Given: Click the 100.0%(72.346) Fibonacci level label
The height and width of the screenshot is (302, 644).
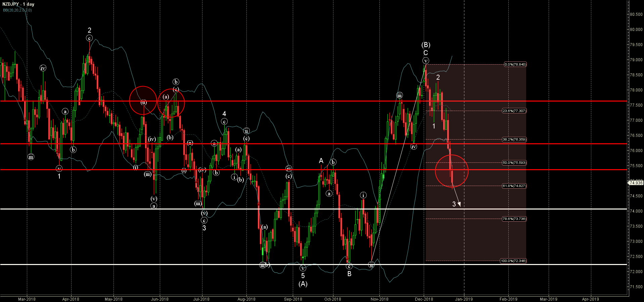Looking at the screenshot, I should tap(513, 261).
